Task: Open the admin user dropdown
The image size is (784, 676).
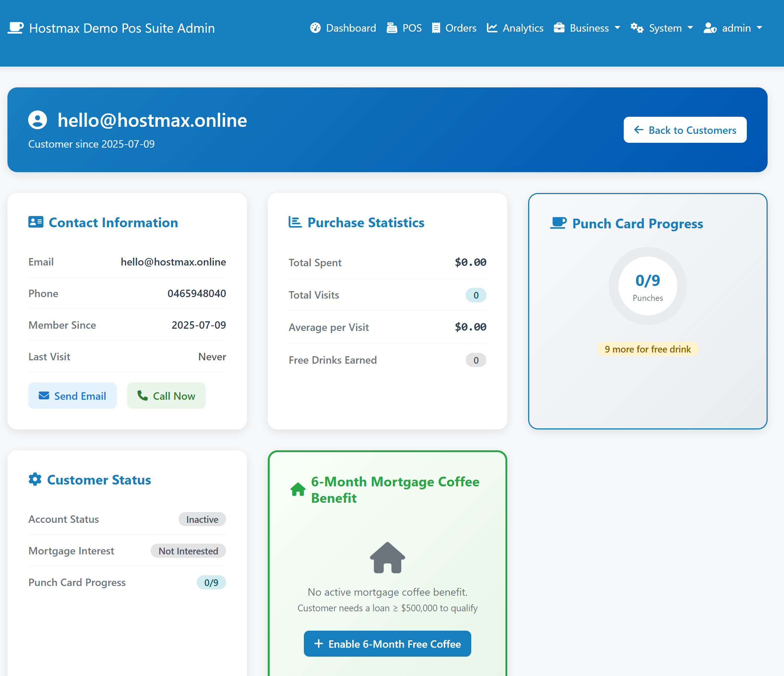Action: [733, 28]
